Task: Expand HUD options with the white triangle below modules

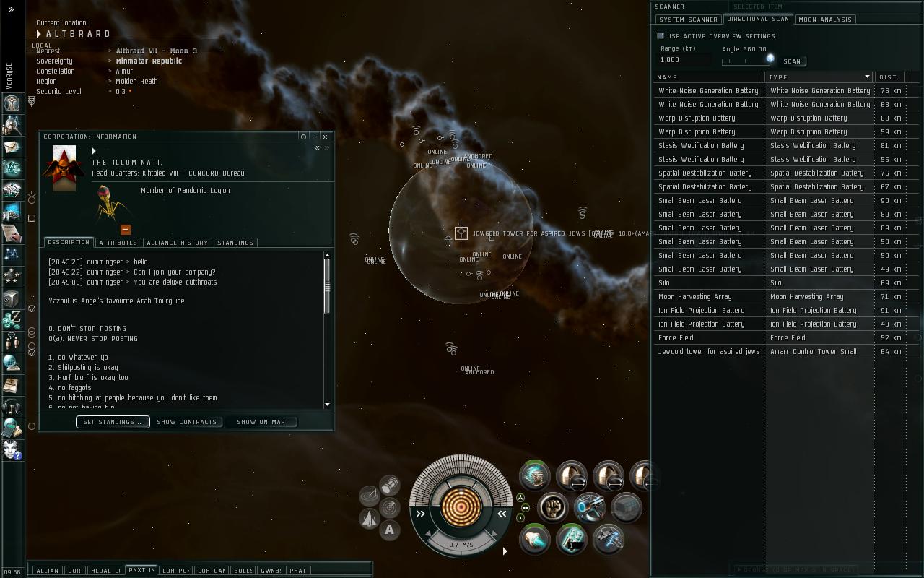Action: (505, 552)
